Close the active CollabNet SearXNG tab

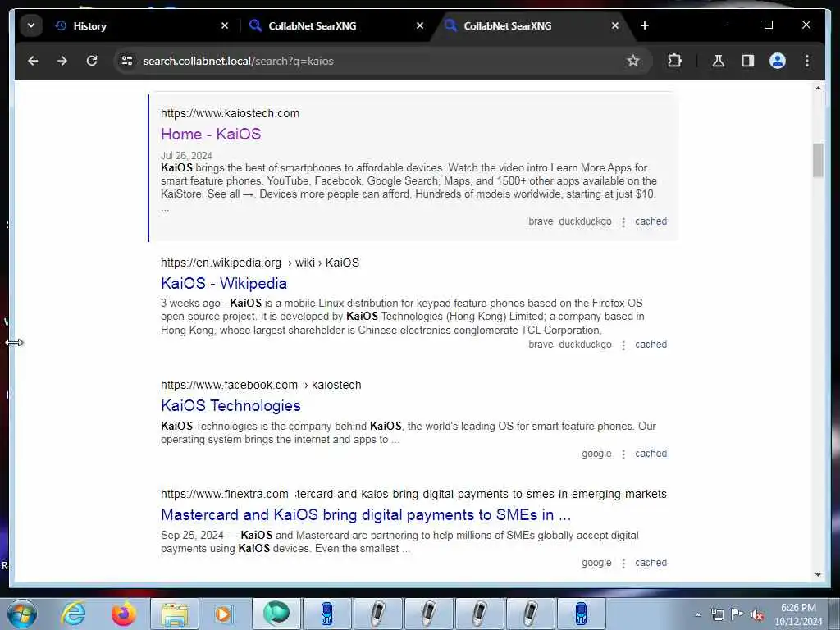pos(615,25)
